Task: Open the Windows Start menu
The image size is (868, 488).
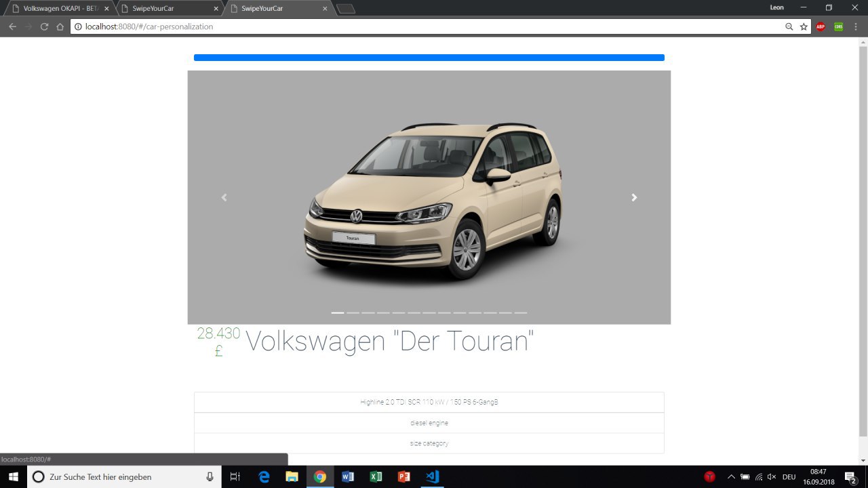Action: click(14, 476)
